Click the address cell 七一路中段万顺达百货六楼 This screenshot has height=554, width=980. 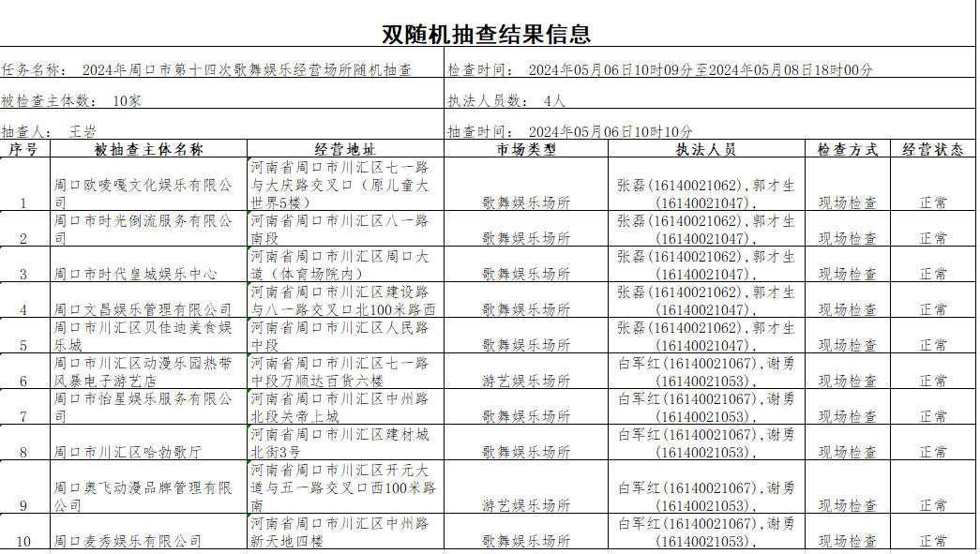click(x=346, y=371)
